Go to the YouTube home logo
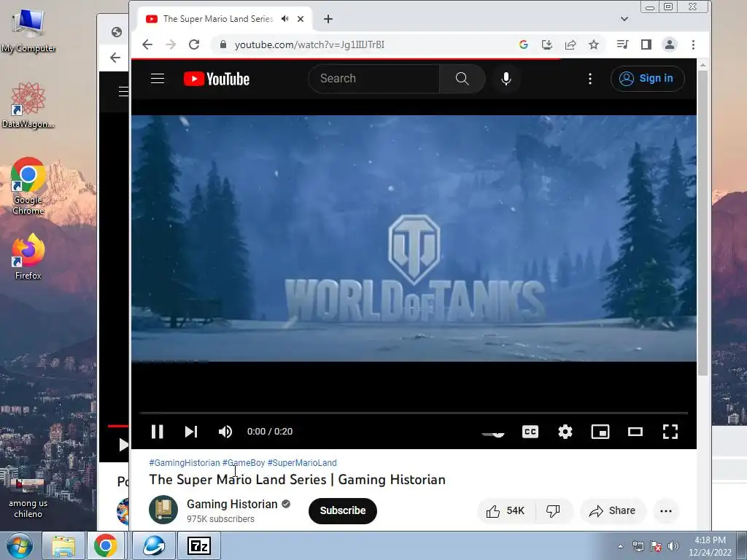The width and height of the screenshot is (747, 560). click(x=216, y=79)
